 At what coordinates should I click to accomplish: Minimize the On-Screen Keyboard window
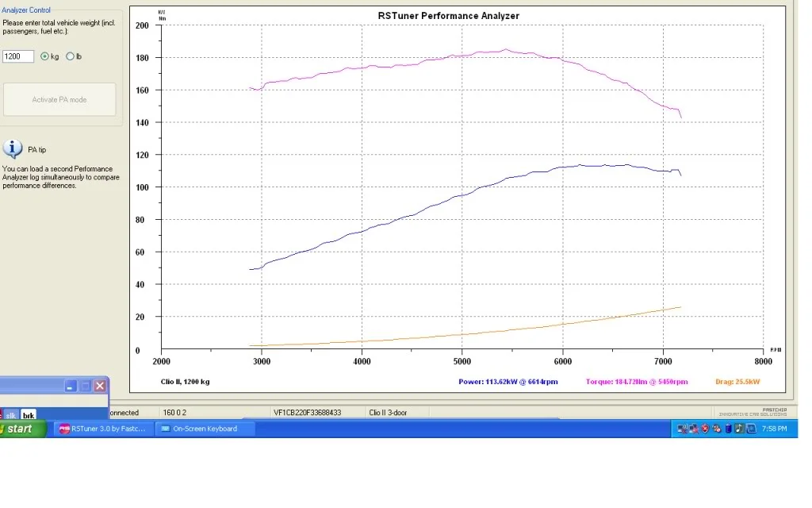pyautogui.click(x=71, y=386)
